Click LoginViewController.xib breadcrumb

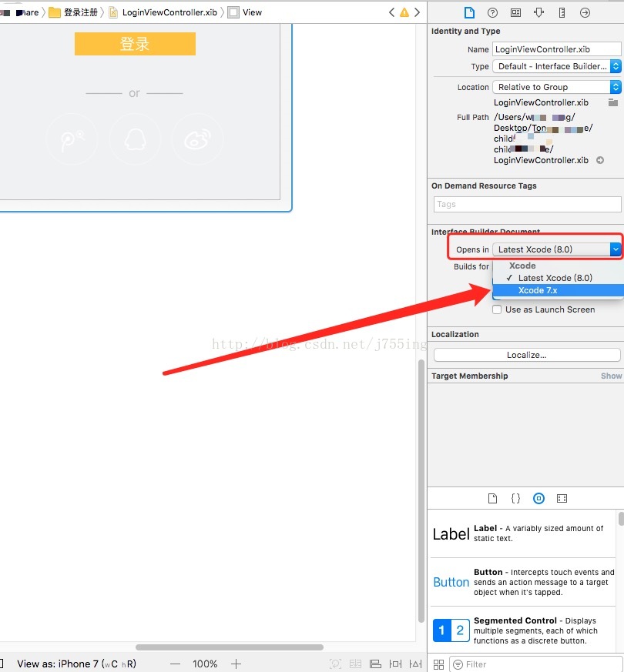(x=163, y=12)
